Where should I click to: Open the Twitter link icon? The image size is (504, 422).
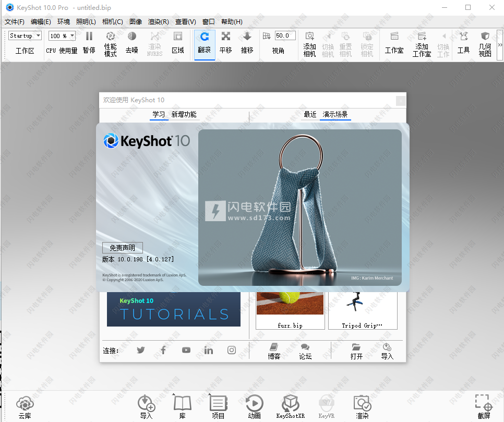140,350
